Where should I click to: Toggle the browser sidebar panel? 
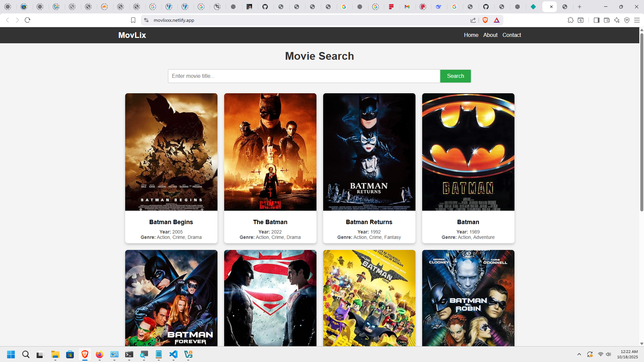[596, 20]
